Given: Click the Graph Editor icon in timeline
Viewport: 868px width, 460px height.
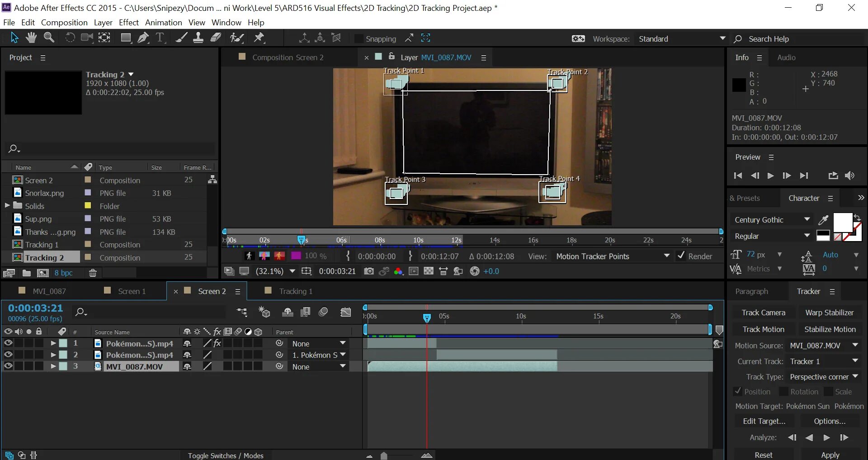Looking at the screenshot, I should 346,312.
